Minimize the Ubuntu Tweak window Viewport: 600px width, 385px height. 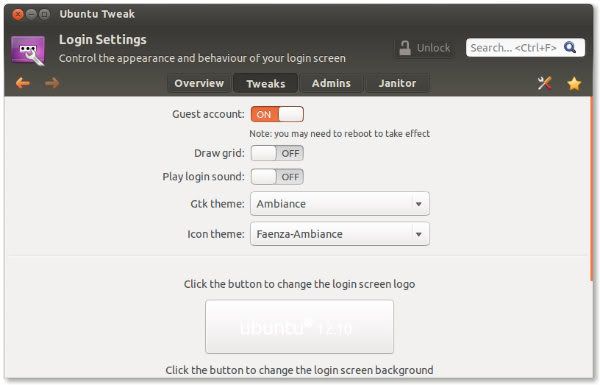[x=31, y=15]
